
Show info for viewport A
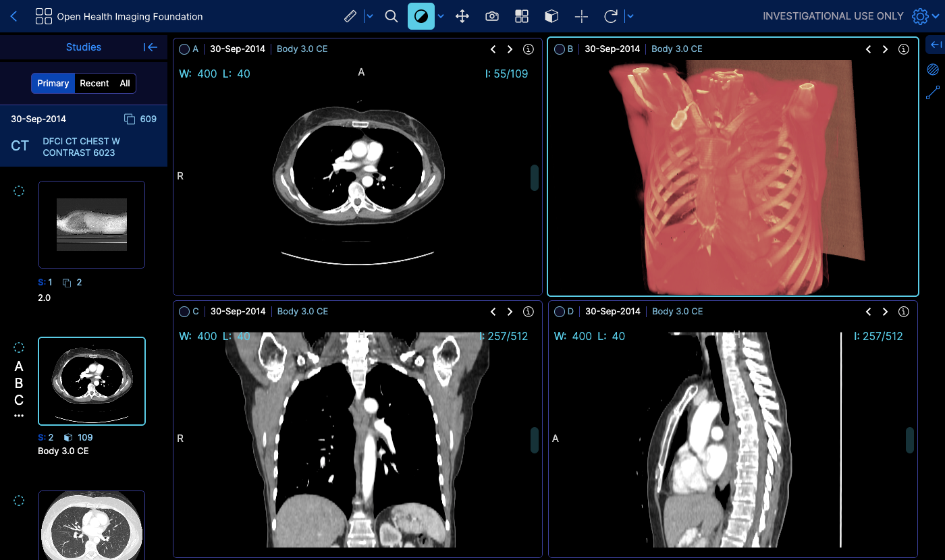click(x=529, y=49)
